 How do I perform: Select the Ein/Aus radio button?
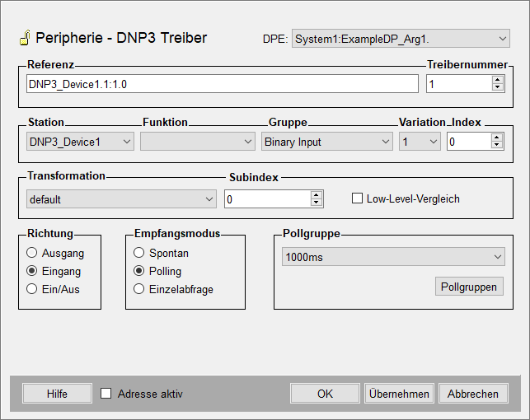pos(33,289)
